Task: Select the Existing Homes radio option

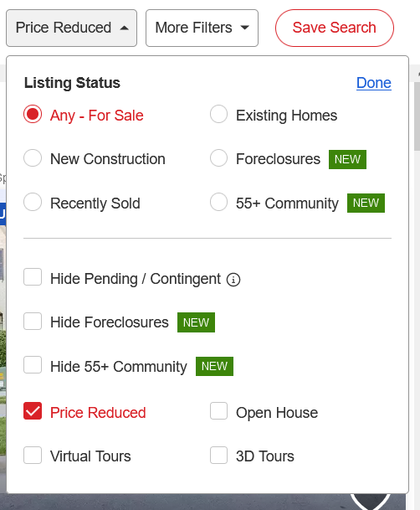Action: coord(218,114)
